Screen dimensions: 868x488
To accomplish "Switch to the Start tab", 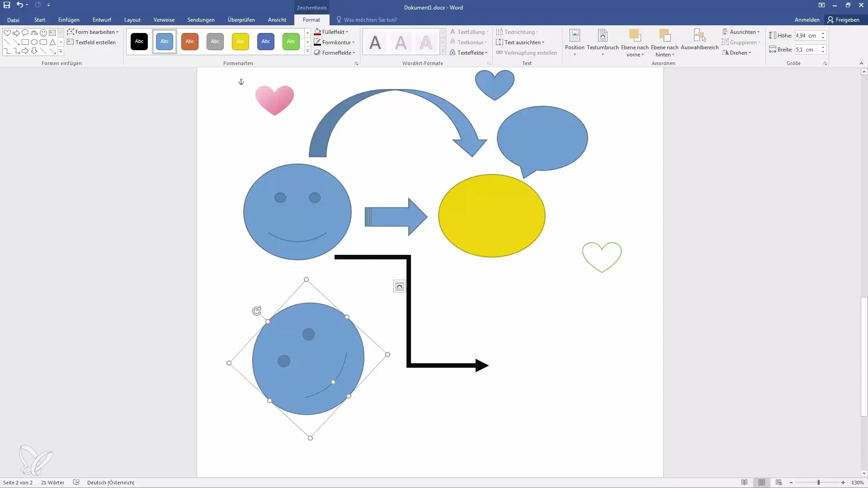I will tap(39, 20).
